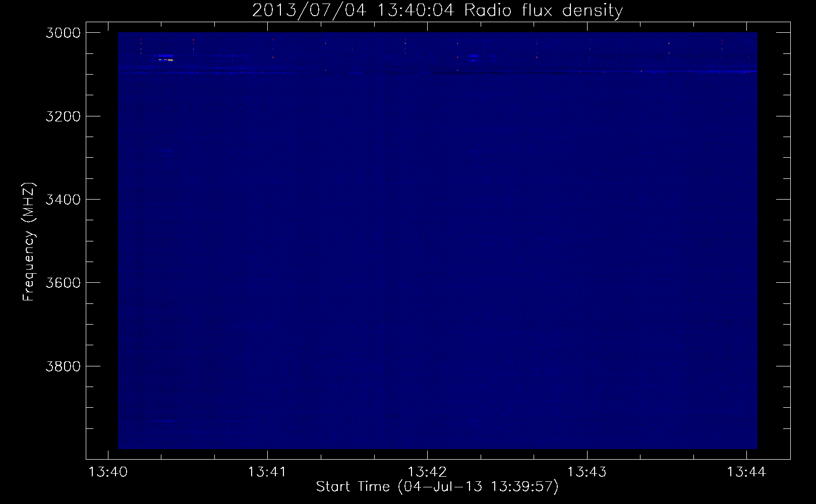Click the bright yellow burst near 3060 MHz
Viewport: 816px width, 504px height.
click(x=166, y=60)
